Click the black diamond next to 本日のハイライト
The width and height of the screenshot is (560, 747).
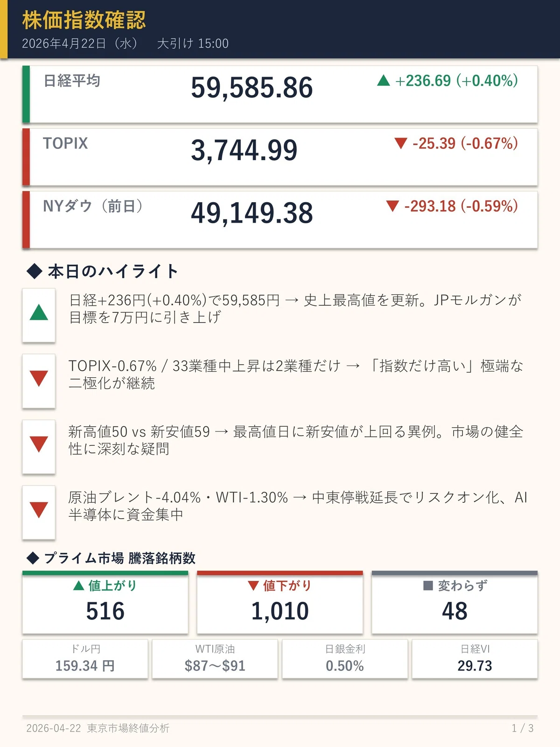click(x=35, y=271)
